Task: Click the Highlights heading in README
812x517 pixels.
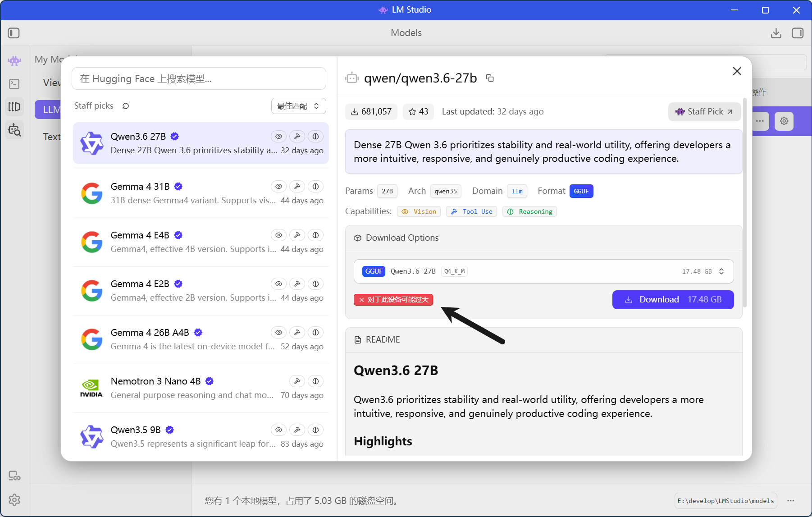Action: coord(383,441)
